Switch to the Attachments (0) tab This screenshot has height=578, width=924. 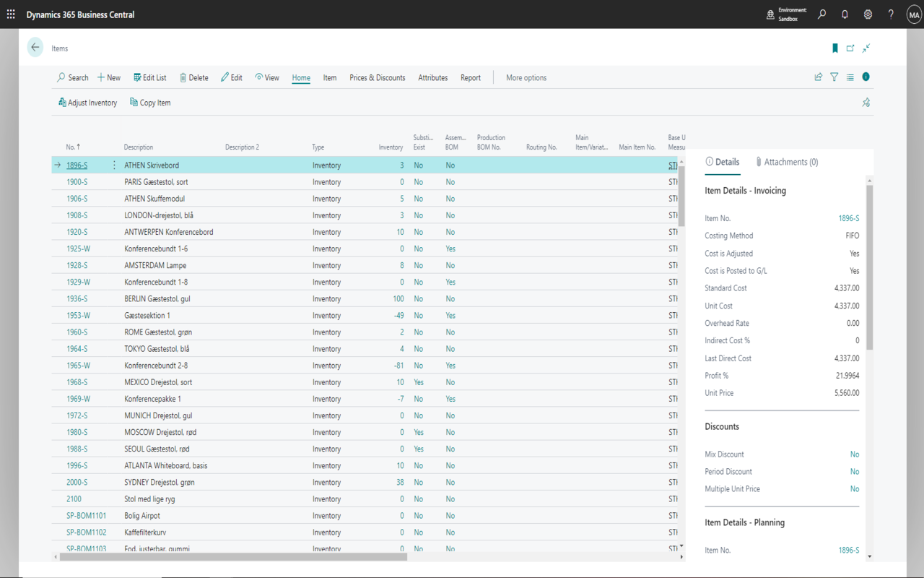787,162
